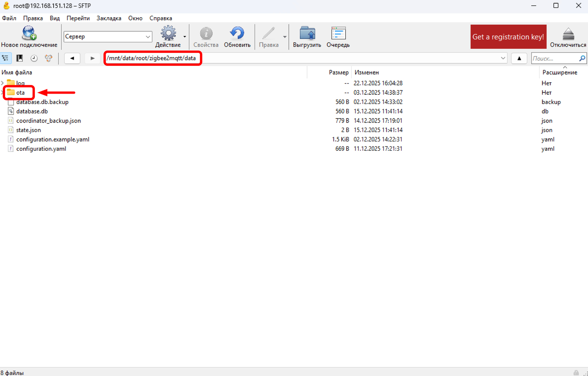Click the search (Поиск) input field
This screenshot has height=376, width=588.
[554, 58]
